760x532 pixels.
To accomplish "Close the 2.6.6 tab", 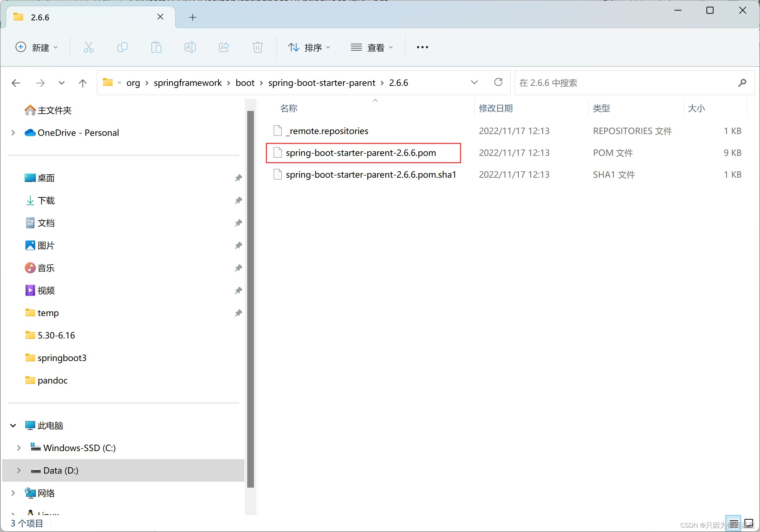I will [160, 17].
